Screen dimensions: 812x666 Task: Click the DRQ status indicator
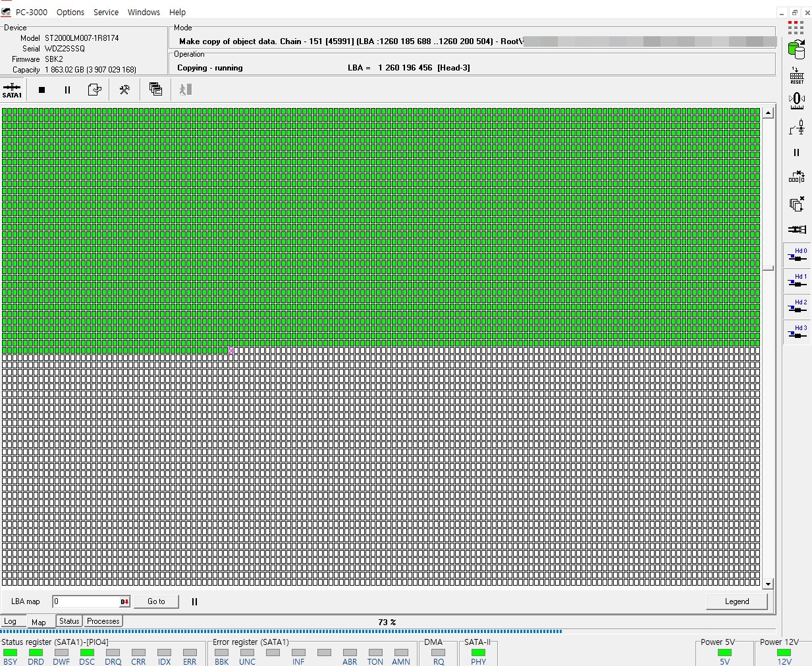[x=113, y=653]
